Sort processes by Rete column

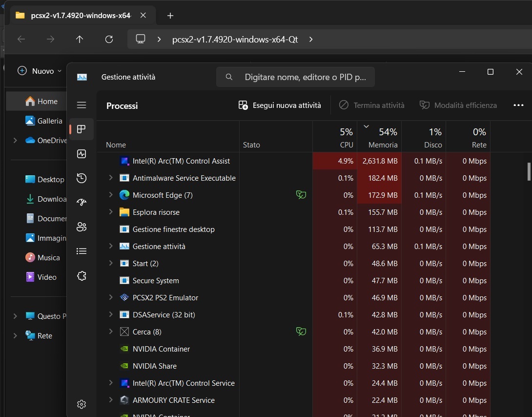point(468,137)
